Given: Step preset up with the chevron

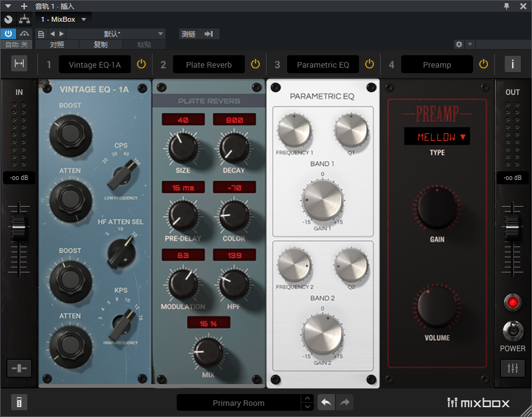Looking at the screenshot, I should 307,398.
